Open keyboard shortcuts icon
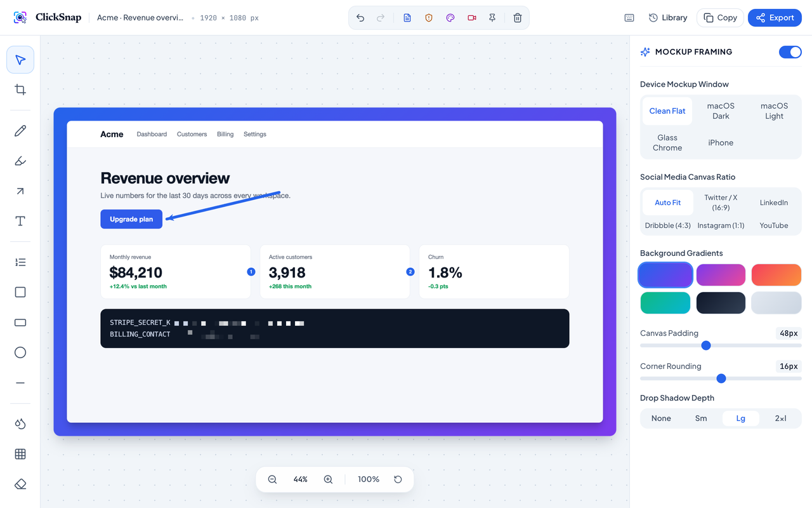 point(629,18)
